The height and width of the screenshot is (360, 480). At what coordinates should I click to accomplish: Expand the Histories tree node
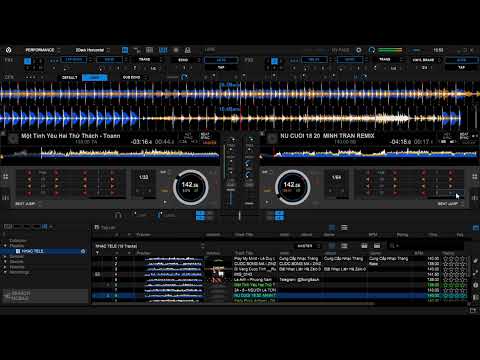[x=5, y=267]
